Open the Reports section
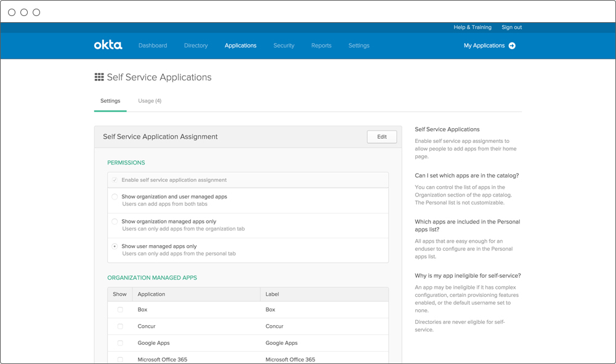The image size is (616, 364). coord(321,45)
